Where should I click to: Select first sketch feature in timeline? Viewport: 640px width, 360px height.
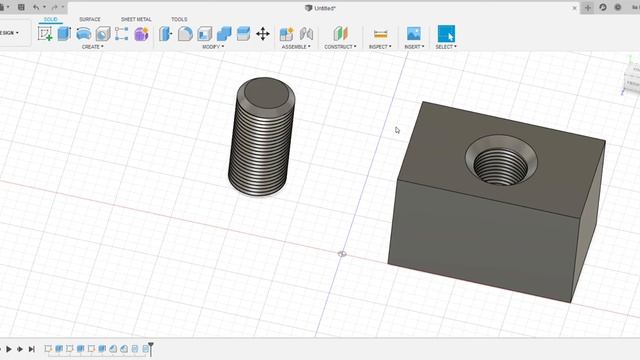point(48,349)
